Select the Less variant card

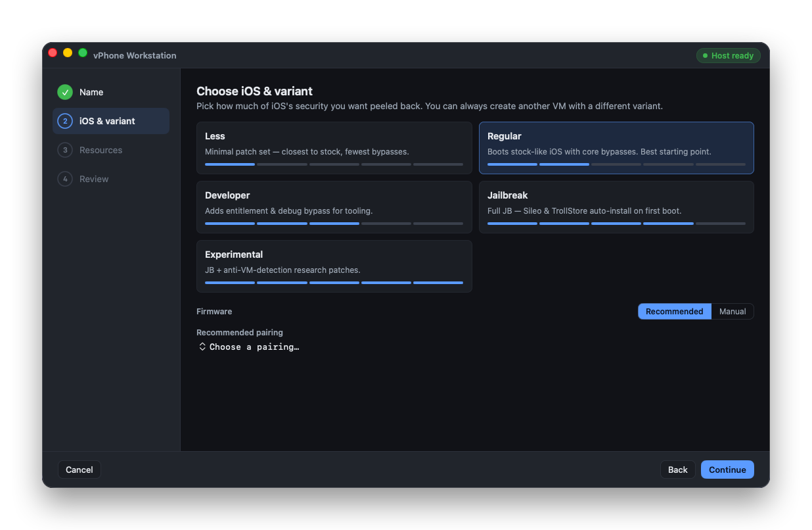pyautogui.click(x=334, y=148)
